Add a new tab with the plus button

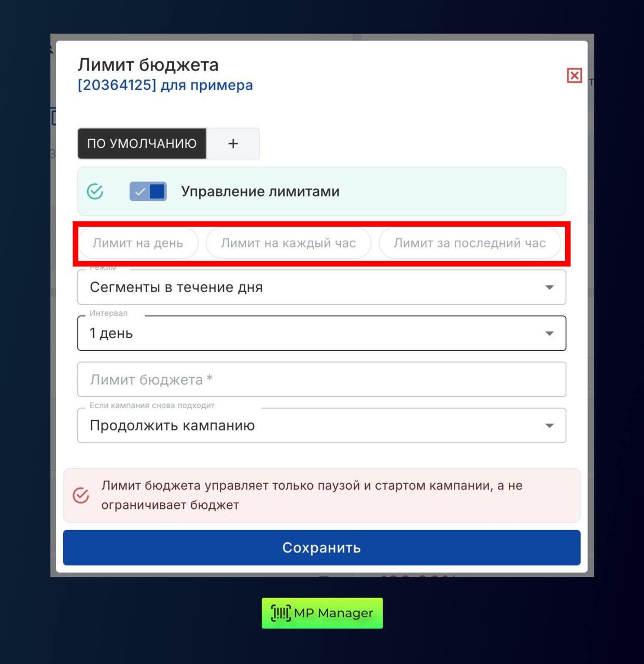[233, 144]
